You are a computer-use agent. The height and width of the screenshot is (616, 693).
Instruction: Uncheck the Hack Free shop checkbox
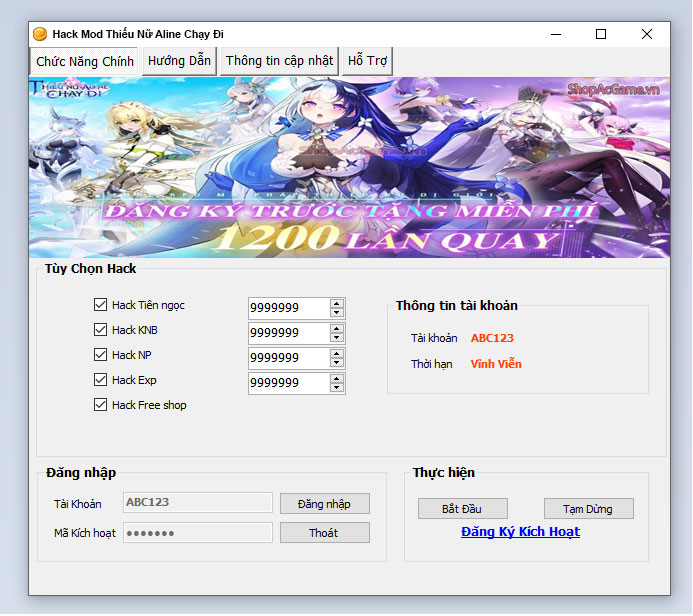pos(100,405)
